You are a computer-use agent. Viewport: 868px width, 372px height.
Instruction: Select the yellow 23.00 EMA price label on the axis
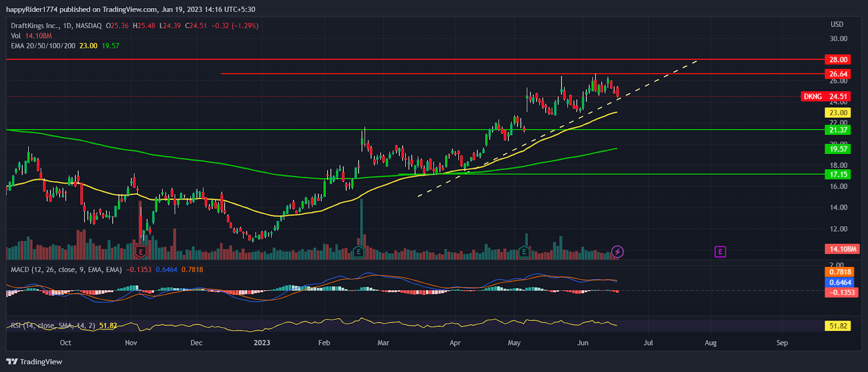pyautogui.click(x=838, y=113)
